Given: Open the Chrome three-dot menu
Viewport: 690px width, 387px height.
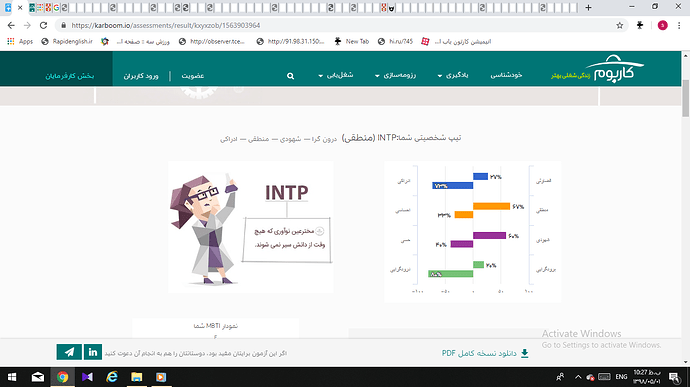Looking at the screenshot, I should point(679,26).
